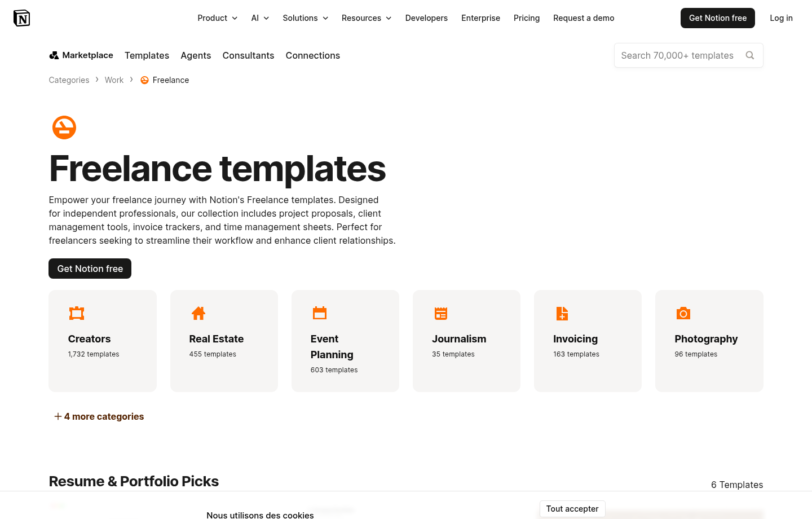Switch to the Connections tab
The width and height of the screenshot is (812, 519).
coord(313,55)
